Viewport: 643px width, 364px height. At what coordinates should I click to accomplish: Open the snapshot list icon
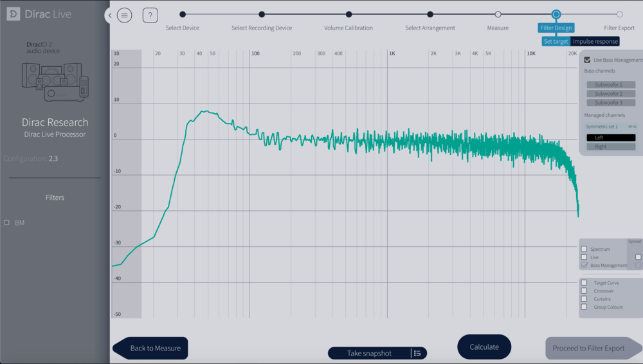(x=417, y=353)
